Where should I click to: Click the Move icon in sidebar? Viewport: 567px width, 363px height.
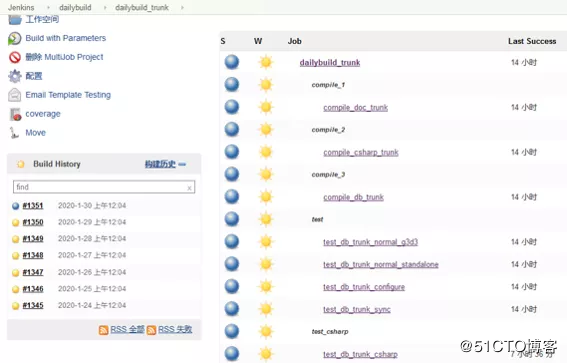point(14,133)
